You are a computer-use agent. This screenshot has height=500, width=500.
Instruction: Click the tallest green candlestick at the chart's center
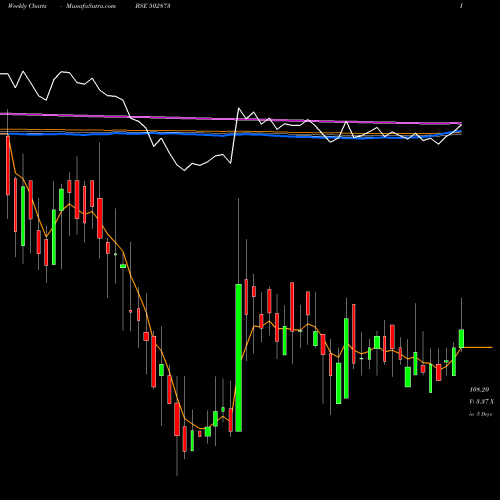click(238, 358)
